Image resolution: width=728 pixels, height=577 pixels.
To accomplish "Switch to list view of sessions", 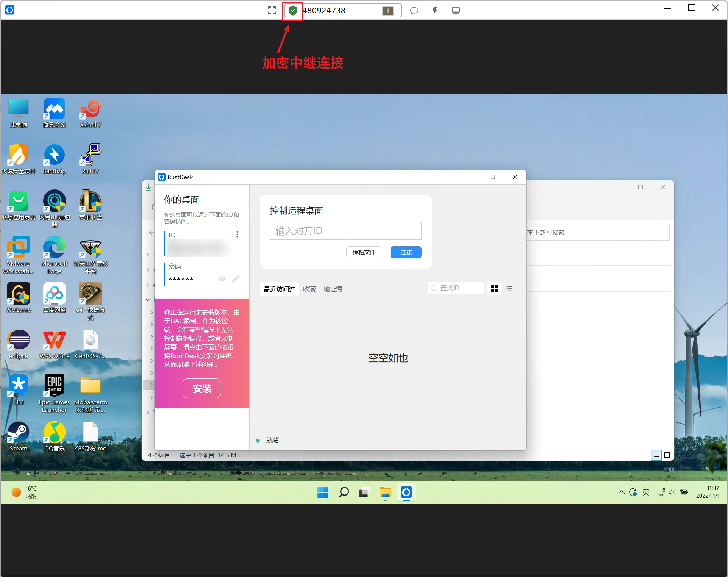I will tap(509, 289).
